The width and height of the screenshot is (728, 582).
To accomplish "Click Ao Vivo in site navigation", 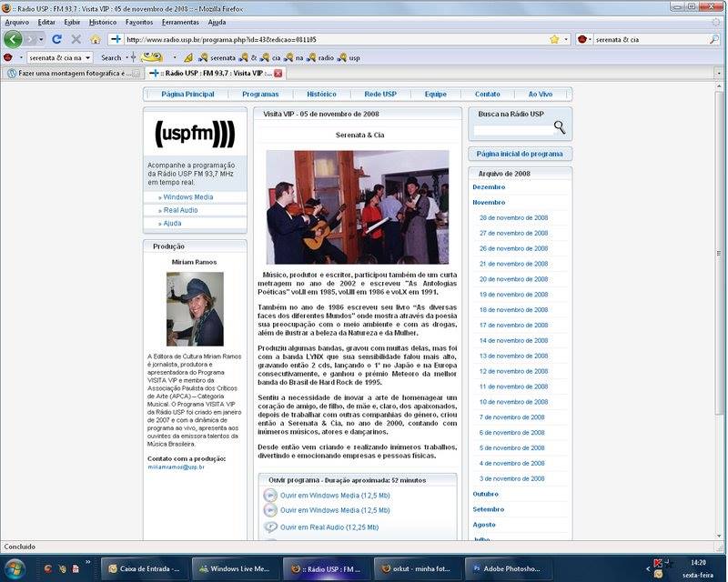I will click(x=541, y=95).
